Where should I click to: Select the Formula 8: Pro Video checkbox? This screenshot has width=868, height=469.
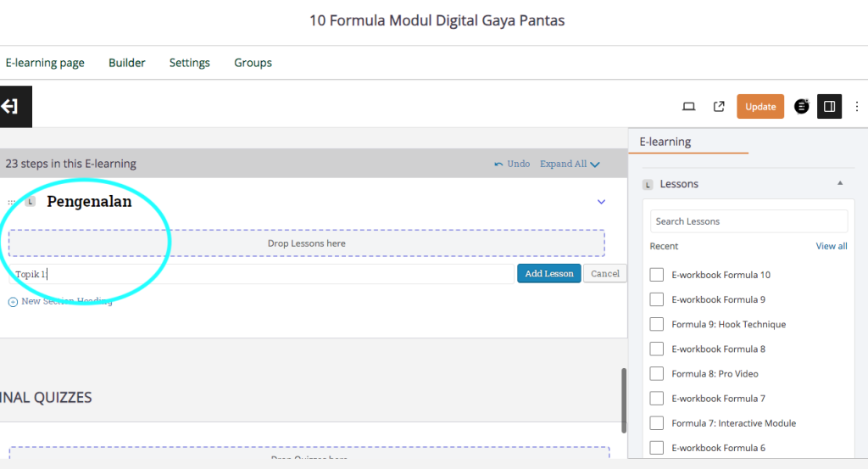pyautogui.click(x=656, y=374)
